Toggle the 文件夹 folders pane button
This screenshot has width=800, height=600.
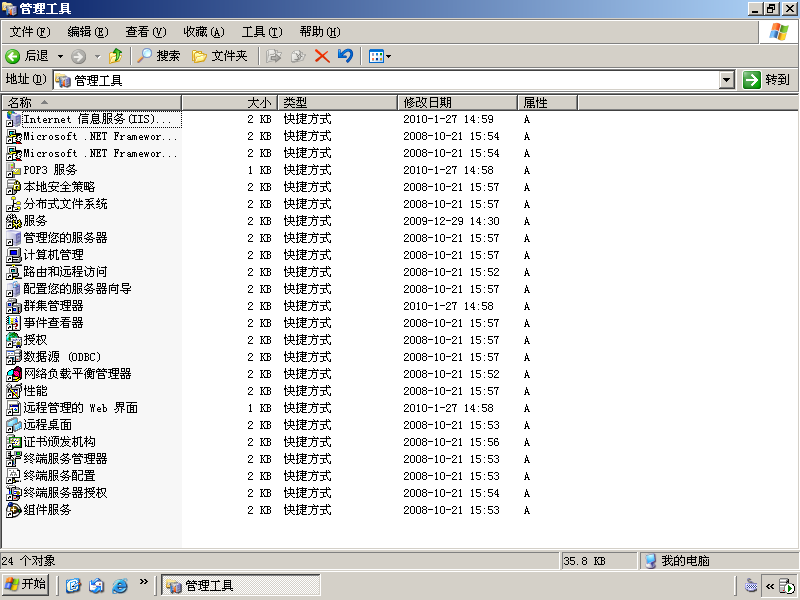click(220, 56)
